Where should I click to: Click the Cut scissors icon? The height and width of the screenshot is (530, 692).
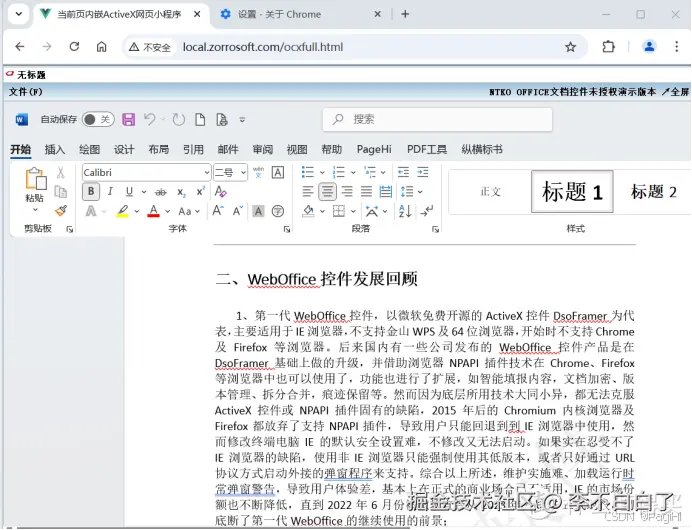point(60,172)
